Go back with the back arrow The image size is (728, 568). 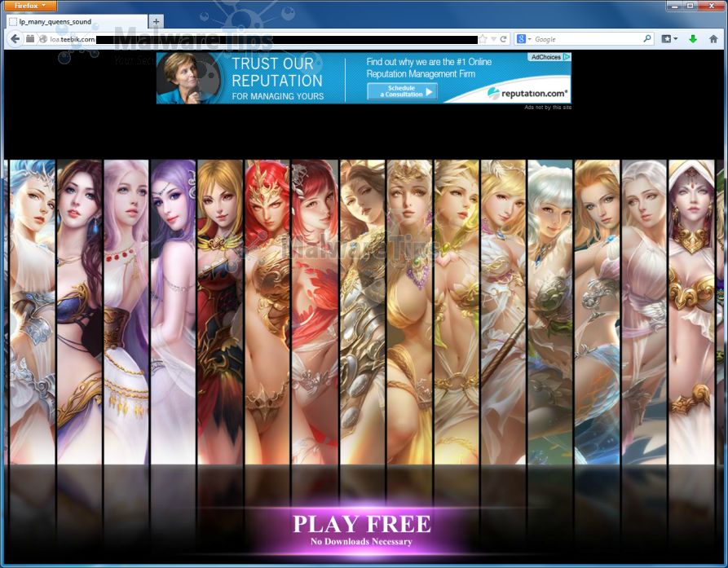click(15, 39)
